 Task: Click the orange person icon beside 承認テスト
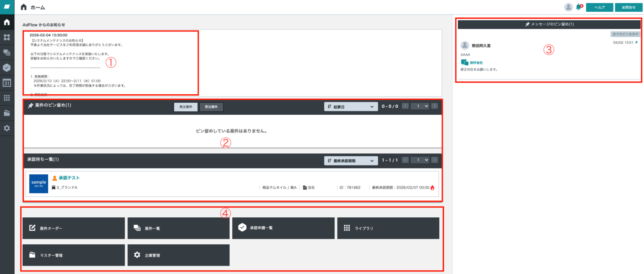click(x=55, y=178)
